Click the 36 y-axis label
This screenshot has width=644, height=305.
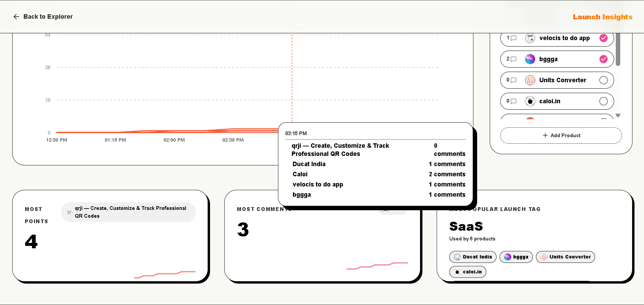[48, 68]
